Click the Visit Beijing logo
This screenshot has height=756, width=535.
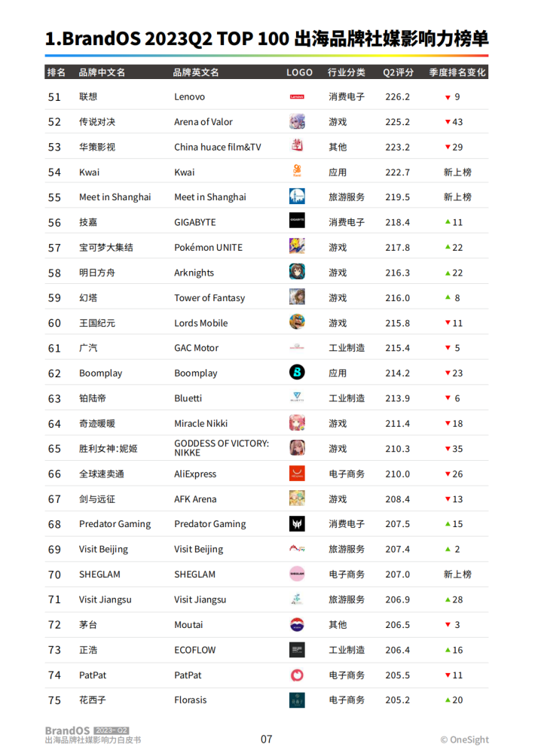click(x=297, y=548)
